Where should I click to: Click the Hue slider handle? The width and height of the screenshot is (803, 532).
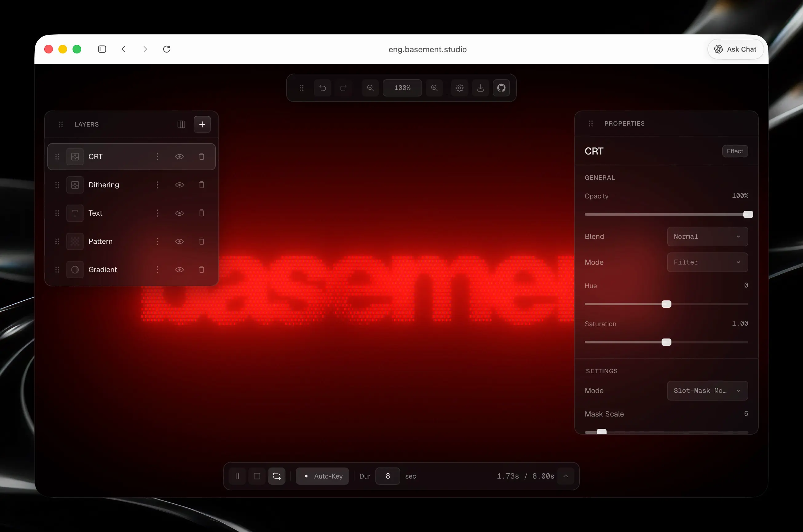tap(666, 304)
